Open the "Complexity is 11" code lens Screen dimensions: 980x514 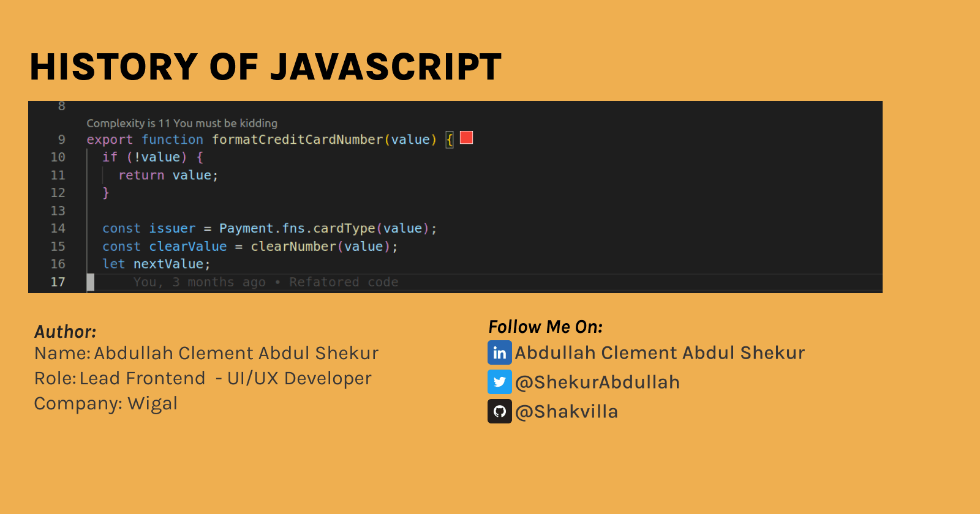pyautogui.click(x=181, y=123)
